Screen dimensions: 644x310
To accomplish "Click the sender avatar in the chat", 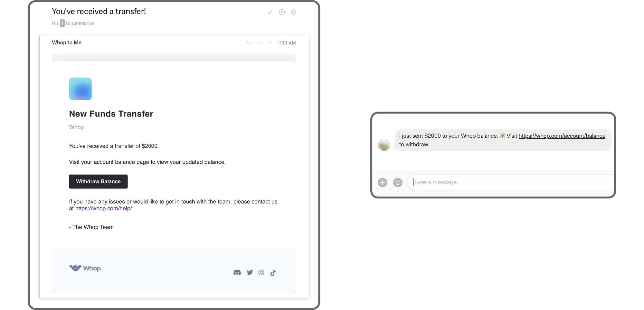I will point(384,145).
